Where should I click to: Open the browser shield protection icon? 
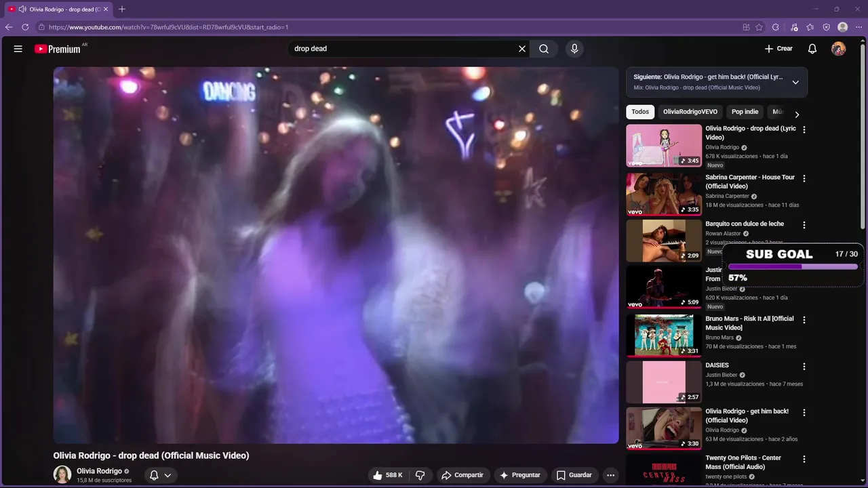coord(827,27)
